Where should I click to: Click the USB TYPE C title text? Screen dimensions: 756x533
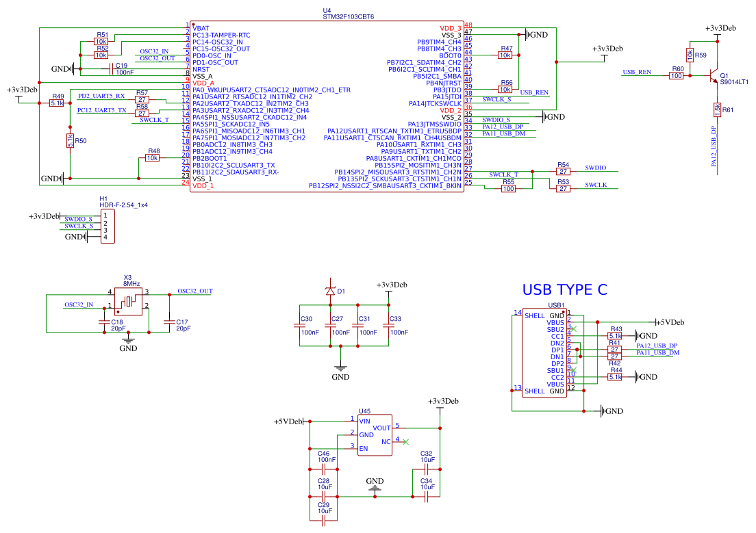[564, 290]
